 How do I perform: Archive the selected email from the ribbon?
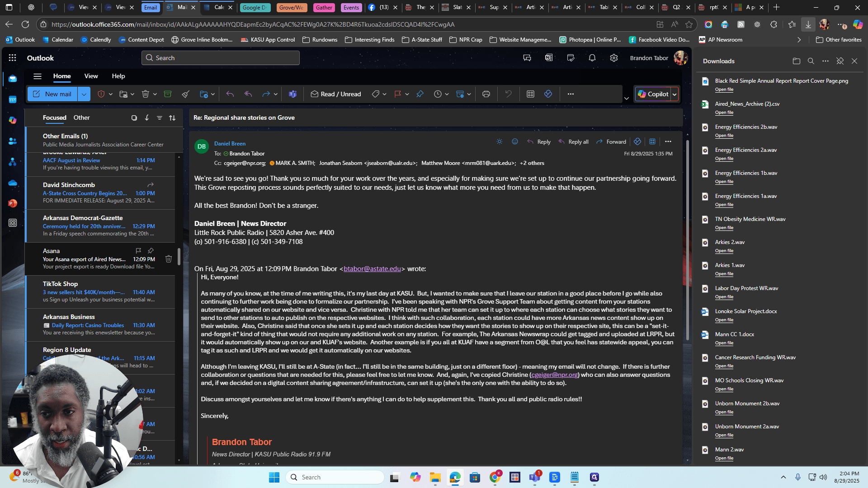(x=168, y=94)
